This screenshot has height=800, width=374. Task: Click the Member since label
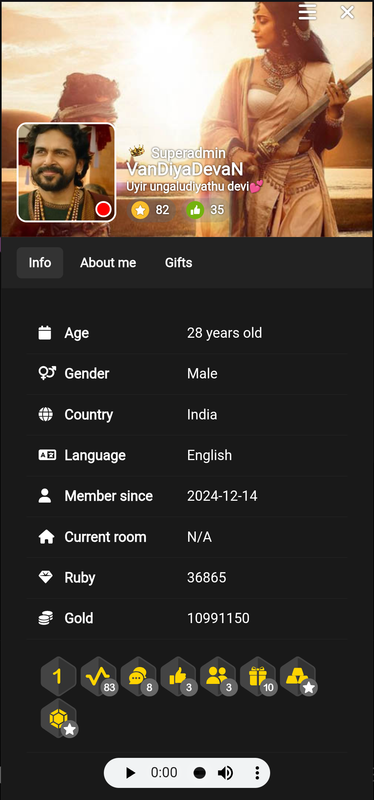tap(109, 496)
